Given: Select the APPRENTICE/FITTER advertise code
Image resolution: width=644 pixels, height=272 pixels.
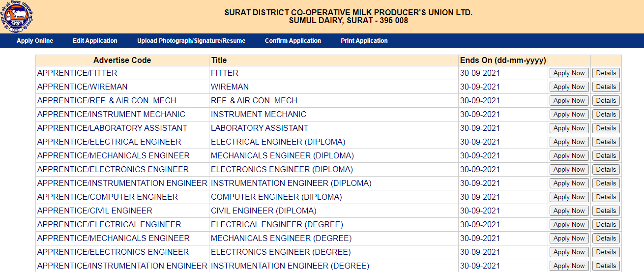Looking at the screenshot, I should tap(77, 73).
